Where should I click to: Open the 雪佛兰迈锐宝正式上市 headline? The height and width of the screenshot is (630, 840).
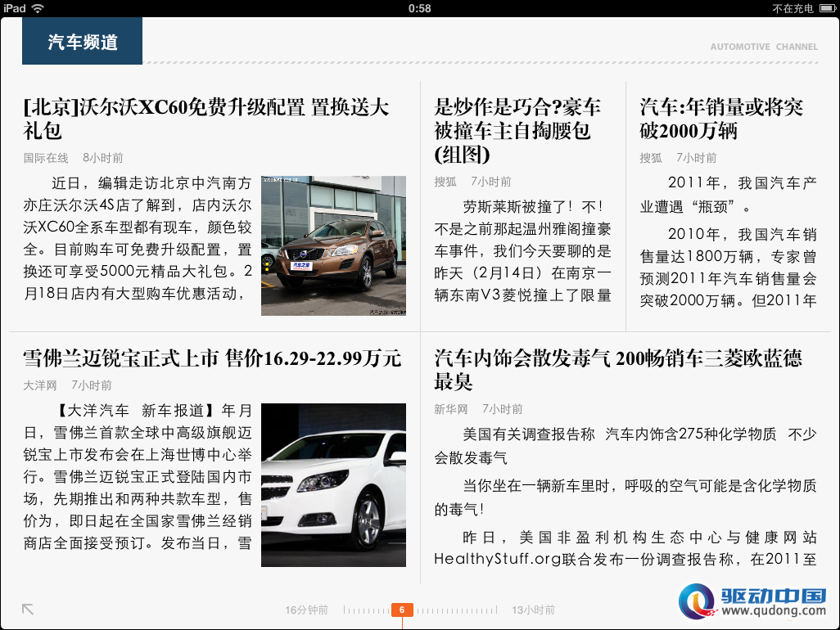pyautogui.click(x=212, y=358)
